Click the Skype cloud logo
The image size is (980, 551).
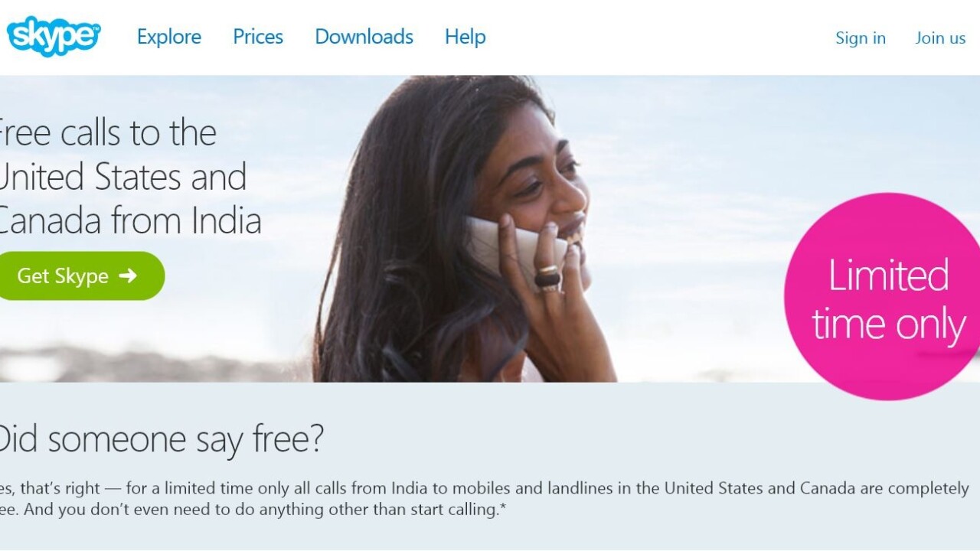tap(53, 35)
